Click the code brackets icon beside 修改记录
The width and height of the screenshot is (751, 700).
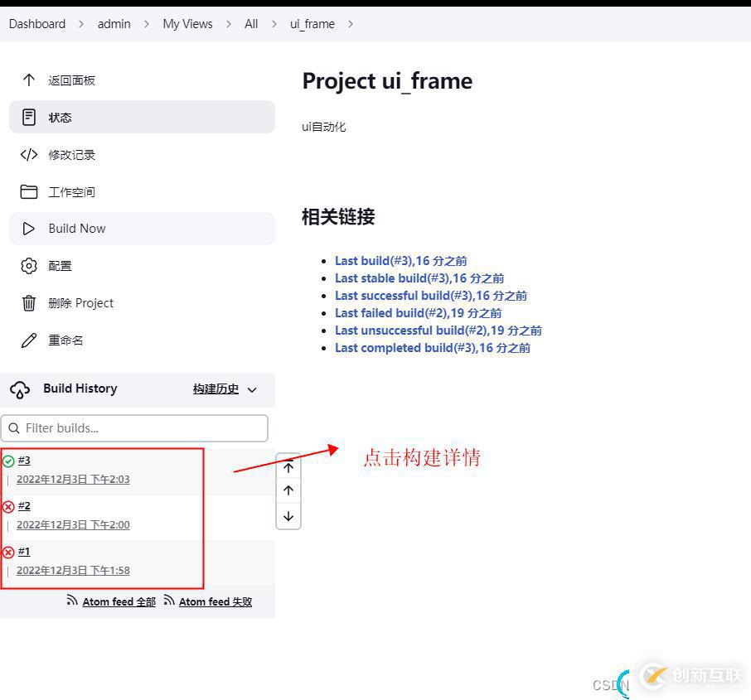point(29,155)
